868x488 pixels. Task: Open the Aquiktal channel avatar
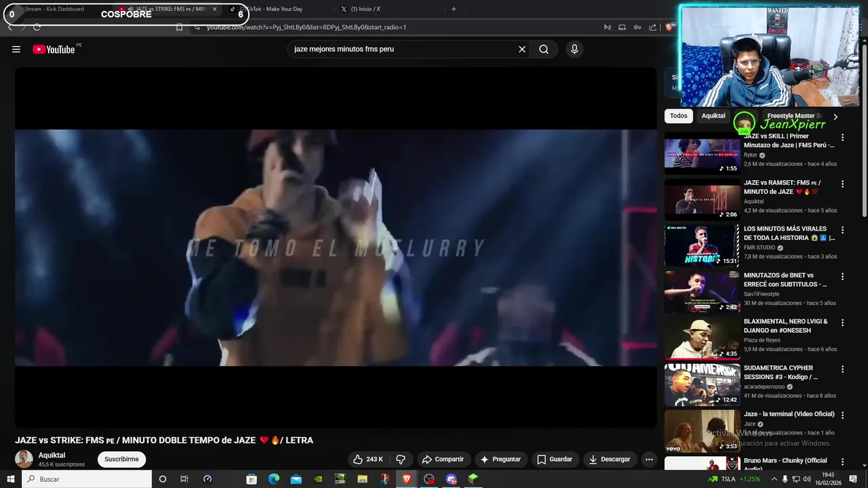(24, 459)
